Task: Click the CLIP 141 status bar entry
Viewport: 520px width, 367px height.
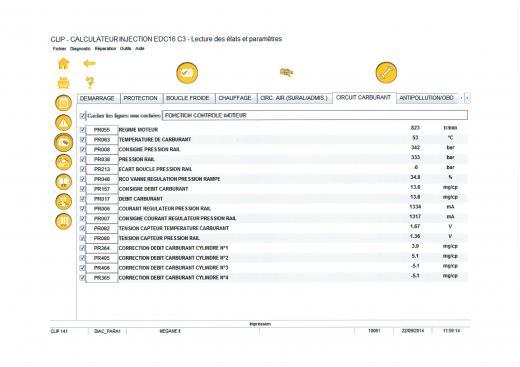Action: click(59, 331)
